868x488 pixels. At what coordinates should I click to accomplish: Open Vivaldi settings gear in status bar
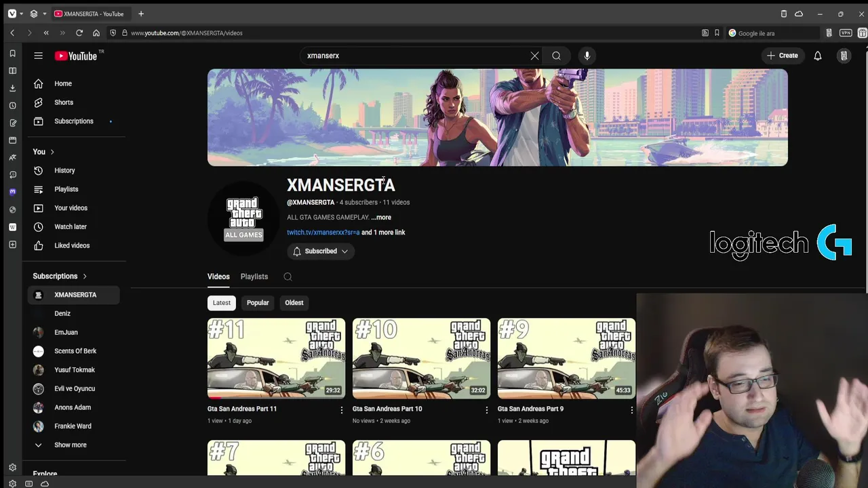pyautogui.click(x=12, y=483)
